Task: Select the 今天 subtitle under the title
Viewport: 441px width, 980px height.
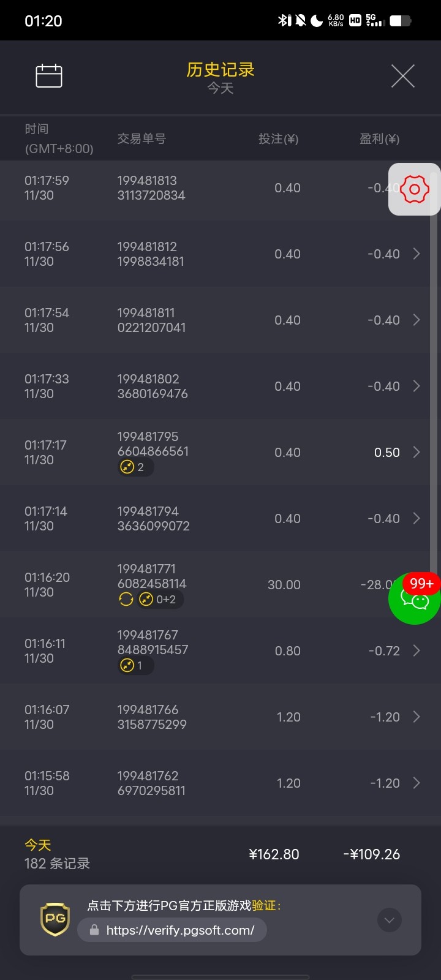Action: pos(220,89)
